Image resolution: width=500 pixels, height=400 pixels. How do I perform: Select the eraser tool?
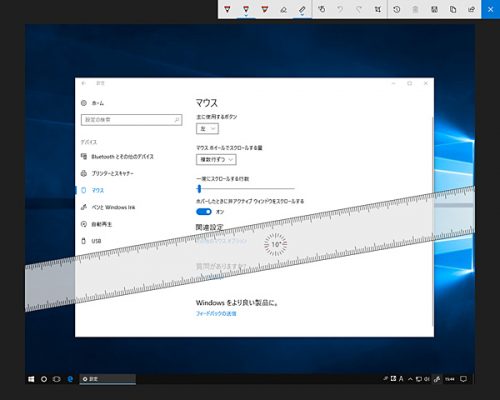tap(283, 9)
